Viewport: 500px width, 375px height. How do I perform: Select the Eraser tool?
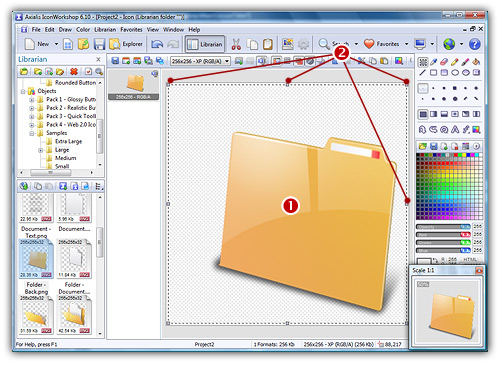[444, 62]
